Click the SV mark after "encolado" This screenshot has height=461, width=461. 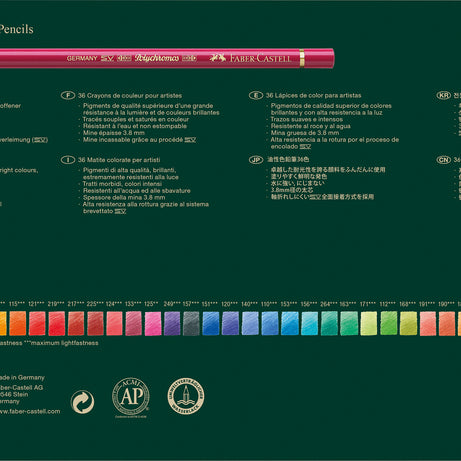(305, 146)
